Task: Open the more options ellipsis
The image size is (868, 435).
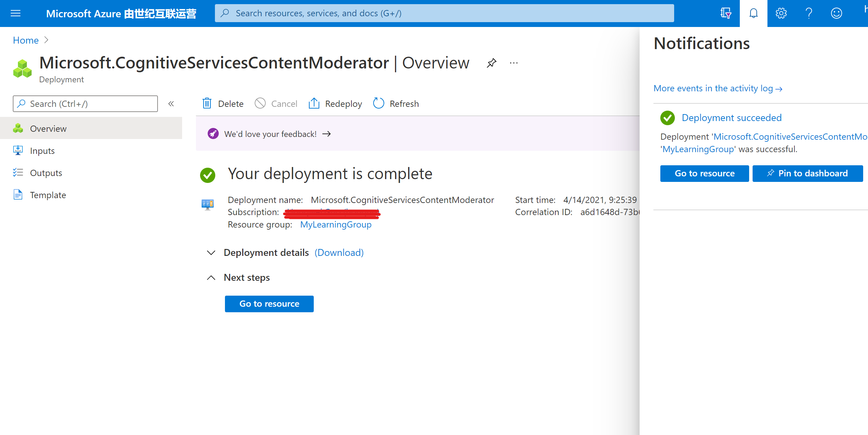Action: pyautogui.click(x=514, y=63)
